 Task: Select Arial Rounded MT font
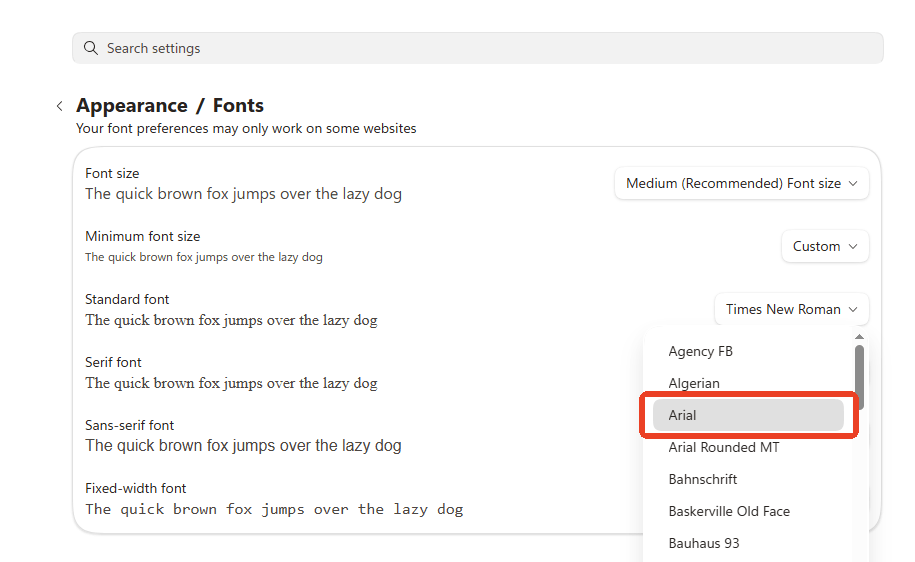pos(724,447)
